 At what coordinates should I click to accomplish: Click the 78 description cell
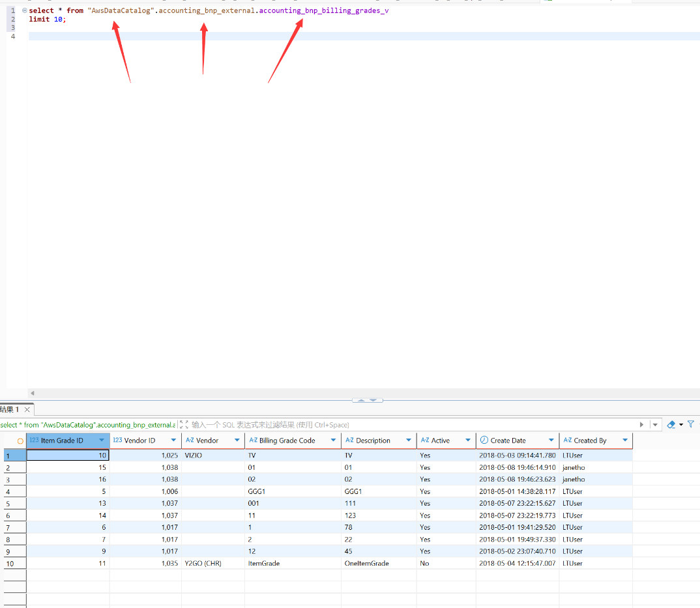pos(379,527)
